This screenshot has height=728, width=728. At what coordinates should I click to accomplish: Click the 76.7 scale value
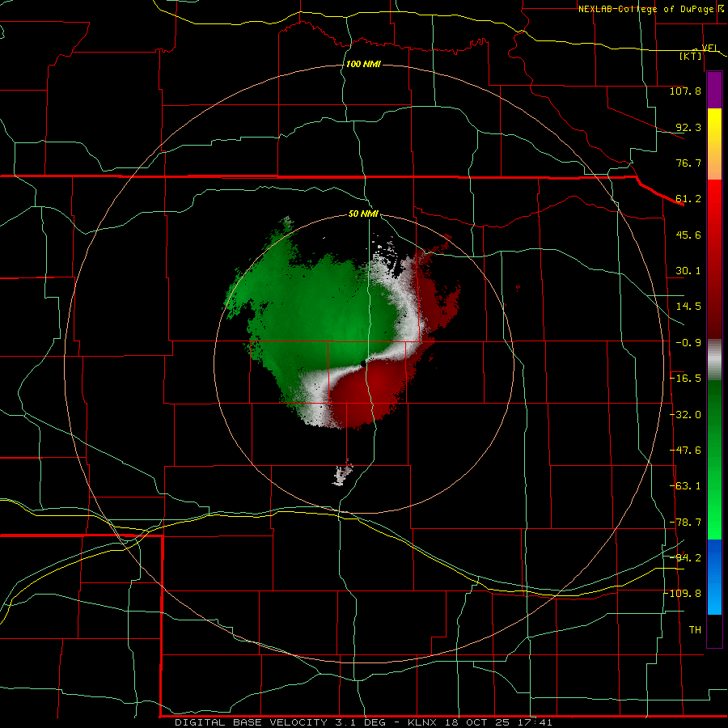[688, 163]
